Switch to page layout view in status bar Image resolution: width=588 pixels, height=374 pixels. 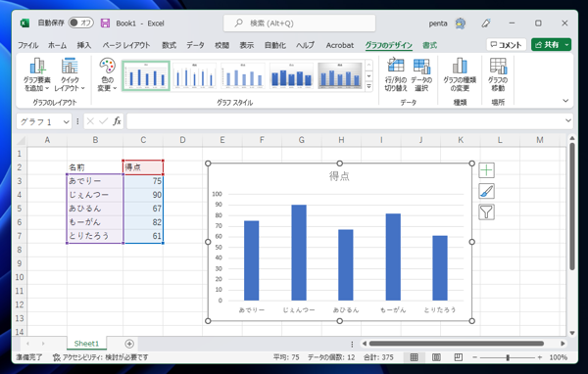(436, 357)
